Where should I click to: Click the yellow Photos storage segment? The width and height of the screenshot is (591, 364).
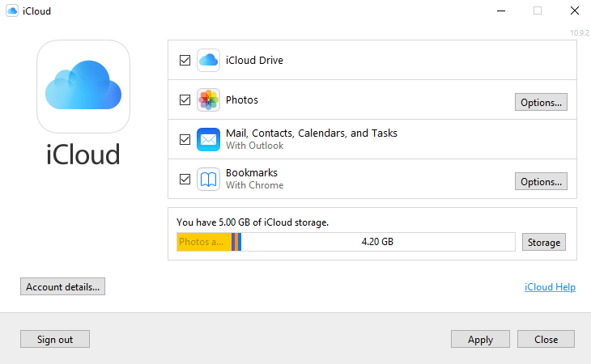coord(204,242)
